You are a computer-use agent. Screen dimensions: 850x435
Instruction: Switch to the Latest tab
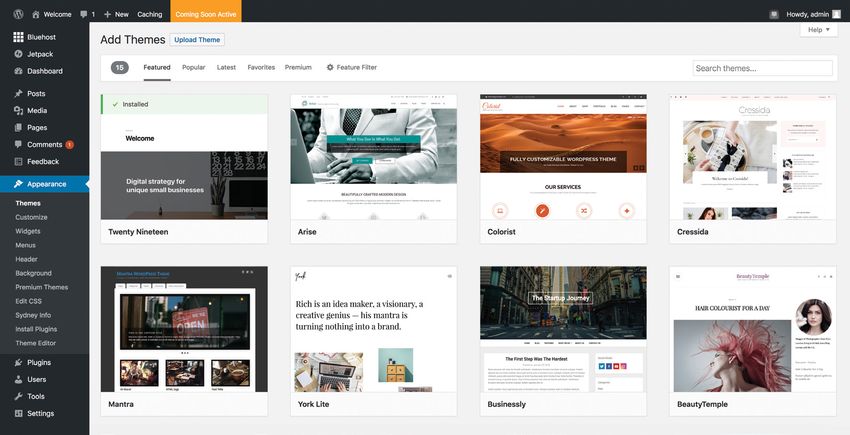(226, 67)
